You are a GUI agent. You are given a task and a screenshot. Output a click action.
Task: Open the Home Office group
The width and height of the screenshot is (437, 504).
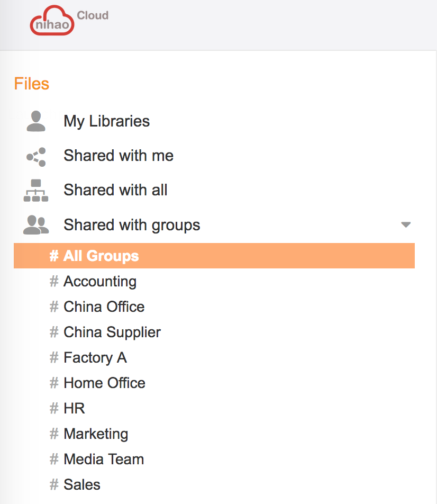pos(104,383)
